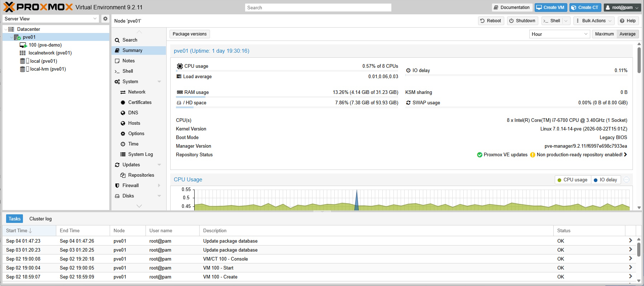Click the Options gear icon
This screenshot has width=644, height=286.
(x=123, y=134)
